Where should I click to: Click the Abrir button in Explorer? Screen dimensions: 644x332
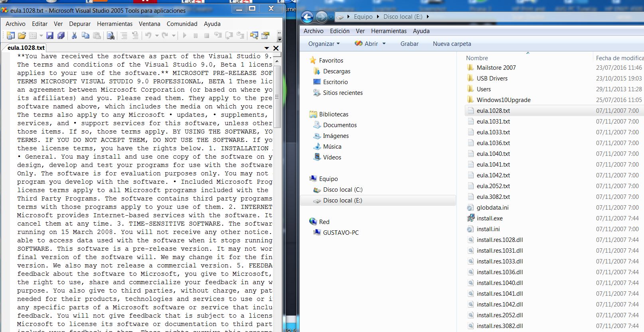(x=367, y=44)
